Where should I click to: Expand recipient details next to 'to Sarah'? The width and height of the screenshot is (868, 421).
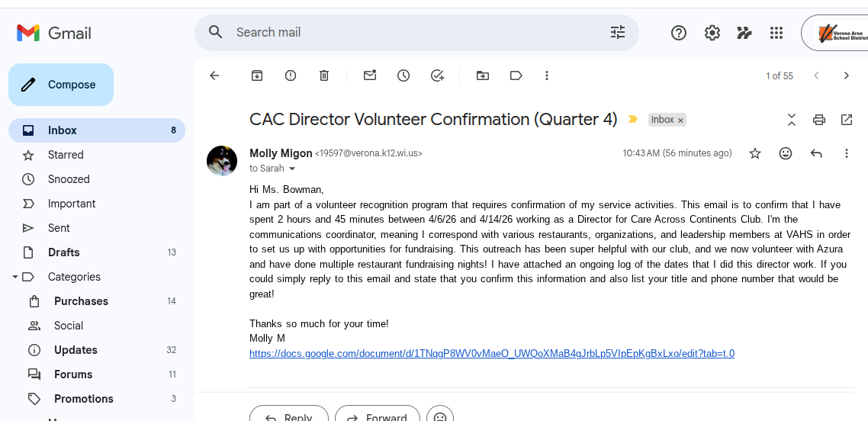[x=292, y=169]
